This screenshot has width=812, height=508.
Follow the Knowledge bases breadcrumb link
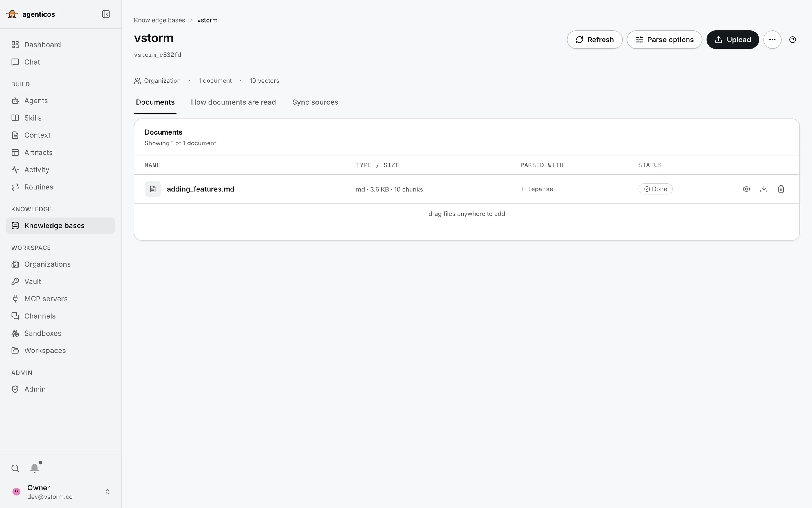pyautogui.click(x=159, y=20)
